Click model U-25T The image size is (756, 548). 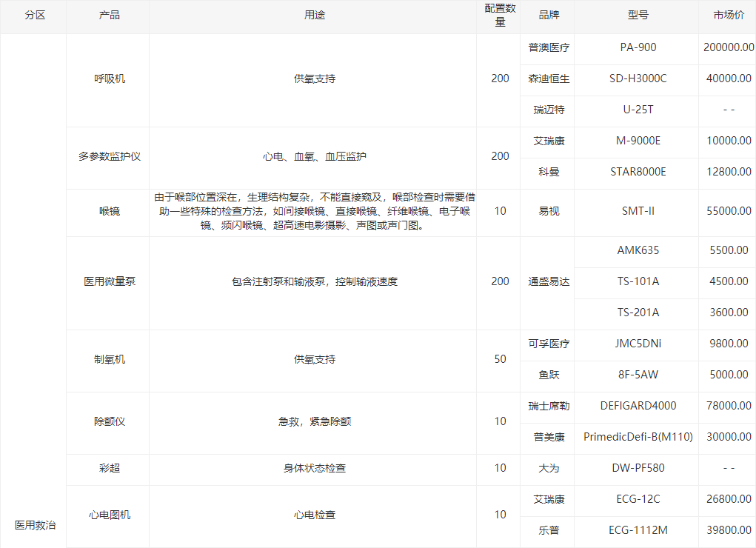point(638,110)
